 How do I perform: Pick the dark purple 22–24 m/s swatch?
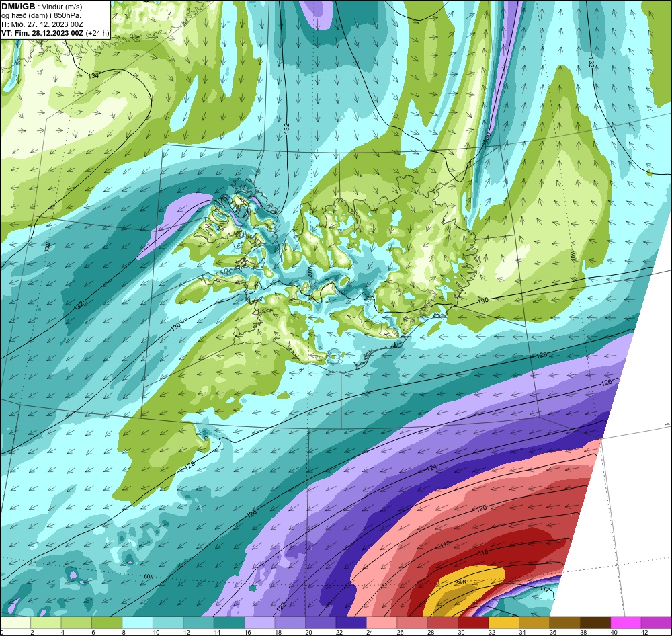click(351, 623)
